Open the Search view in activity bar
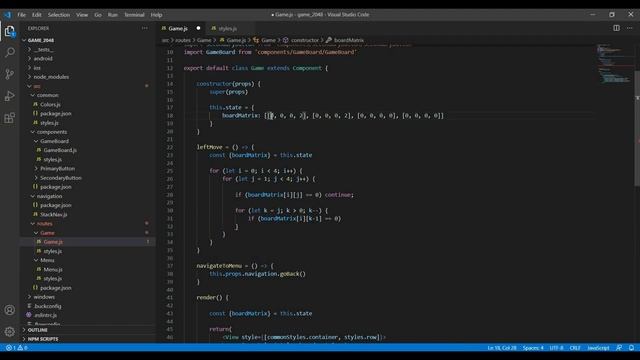The width and height of the screenshot is (640, 360). click(x=9, y=53)
